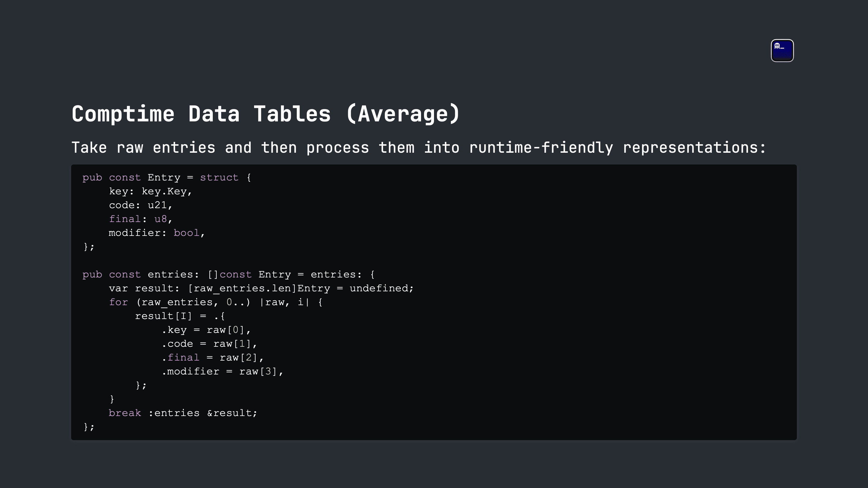Click the '&result;' expression in the break line

(x=232, y=413)
